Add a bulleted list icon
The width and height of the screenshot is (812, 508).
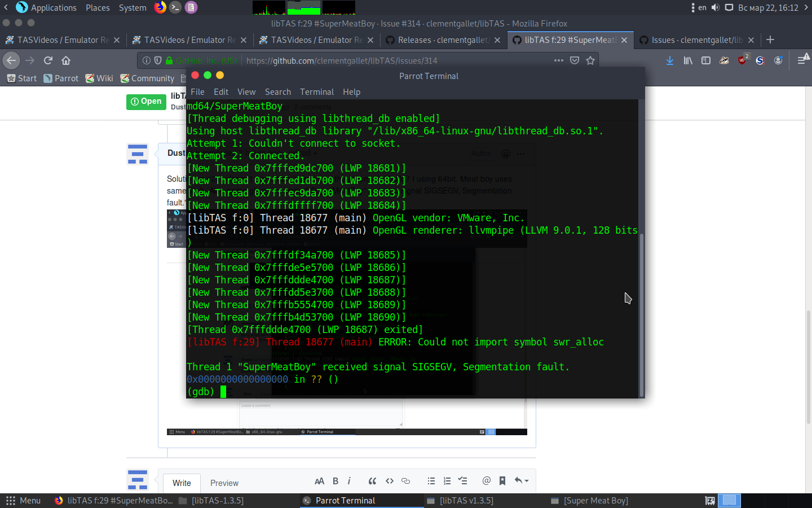pos(431,481)
